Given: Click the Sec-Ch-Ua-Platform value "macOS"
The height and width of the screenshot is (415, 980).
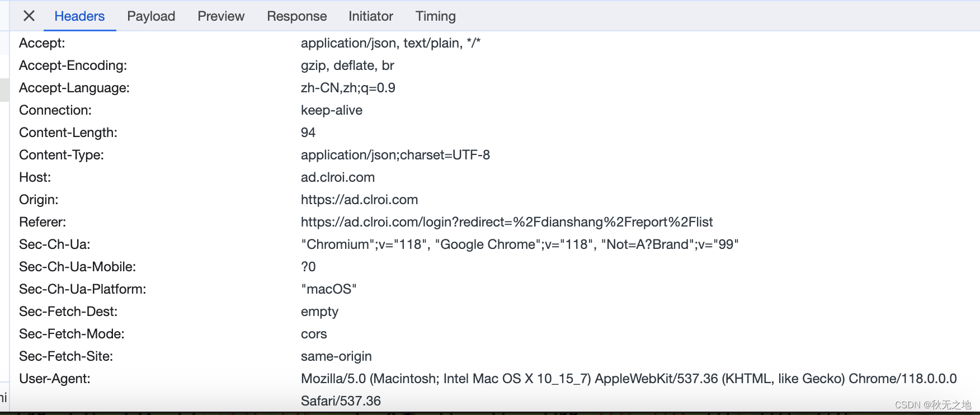Looking at the screenshot, I should click(328, 289).
